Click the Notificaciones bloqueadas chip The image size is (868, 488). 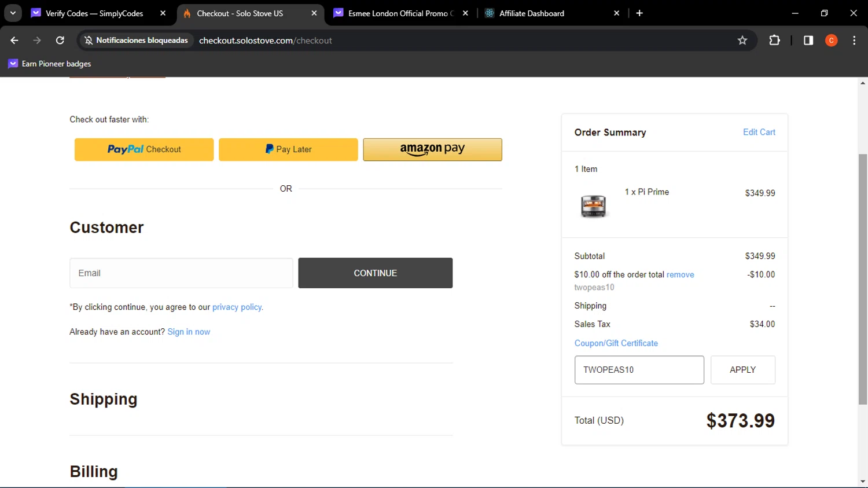(136, 41)
